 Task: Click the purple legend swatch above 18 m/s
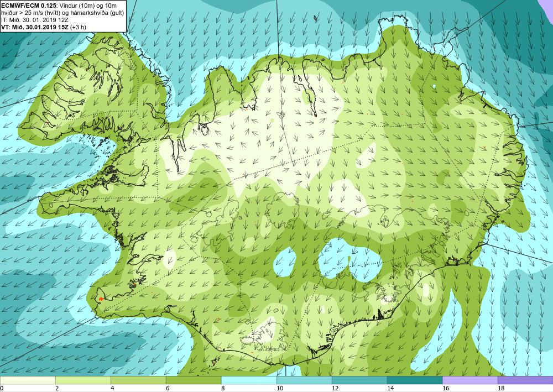(525, 380)
